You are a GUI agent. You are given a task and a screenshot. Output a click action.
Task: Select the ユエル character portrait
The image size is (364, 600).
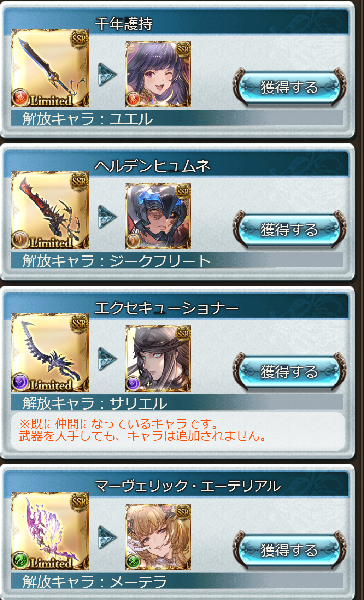coord(158,74)
